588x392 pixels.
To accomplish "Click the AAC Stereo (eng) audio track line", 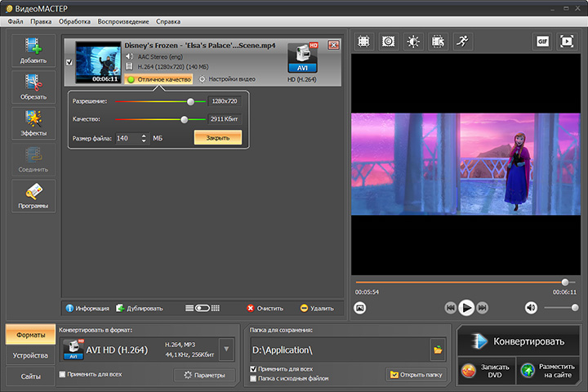I will [x=160, y=56].
